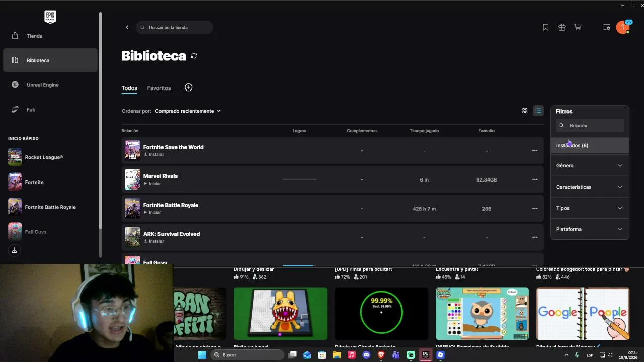Open the Scribble owl drawing game thumbnail
644x362 pixels.
coord(482,314)
